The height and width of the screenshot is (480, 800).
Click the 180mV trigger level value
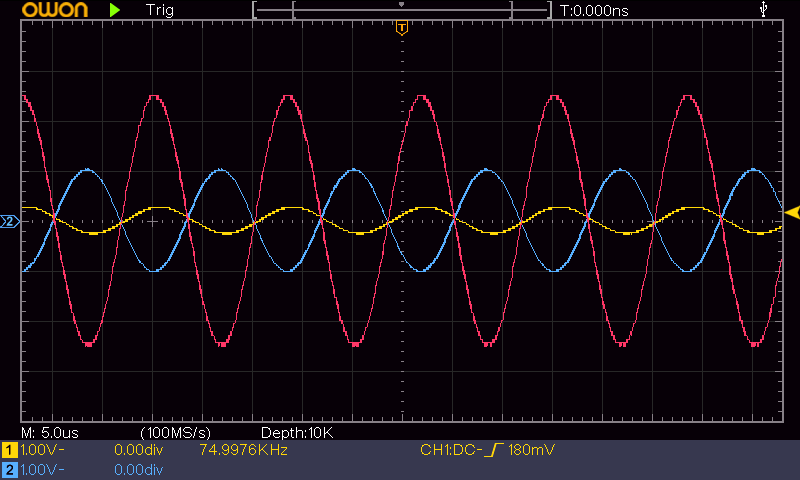point(532,451)
